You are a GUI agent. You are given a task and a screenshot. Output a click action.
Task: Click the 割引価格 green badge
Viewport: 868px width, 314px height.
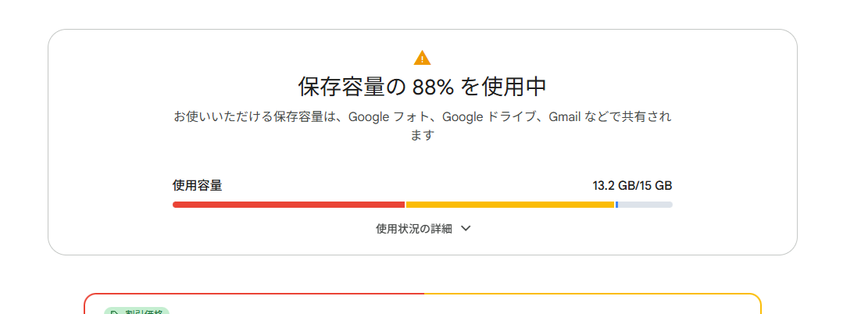click(137, 312)
